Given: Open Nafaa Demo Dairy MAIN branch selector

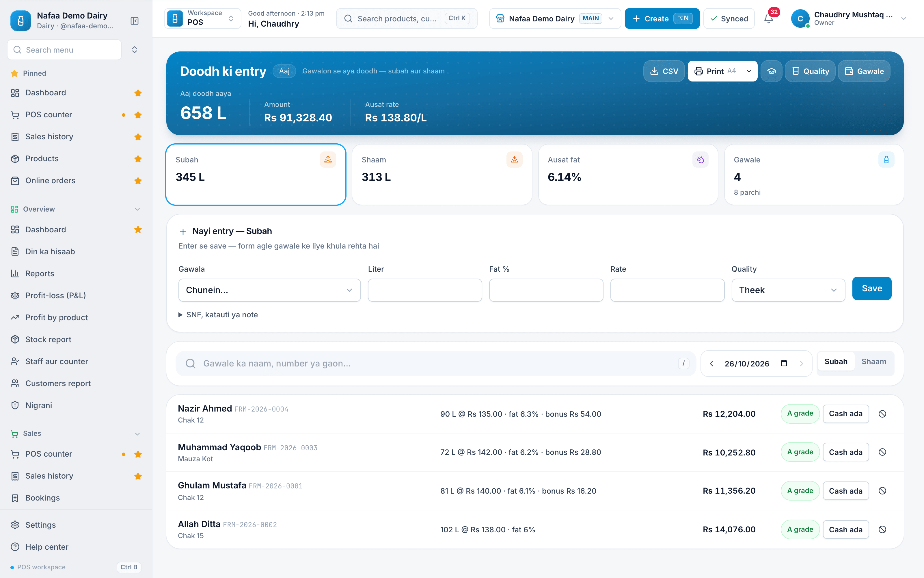Looking at the screenshot, I should coord(555,18).
